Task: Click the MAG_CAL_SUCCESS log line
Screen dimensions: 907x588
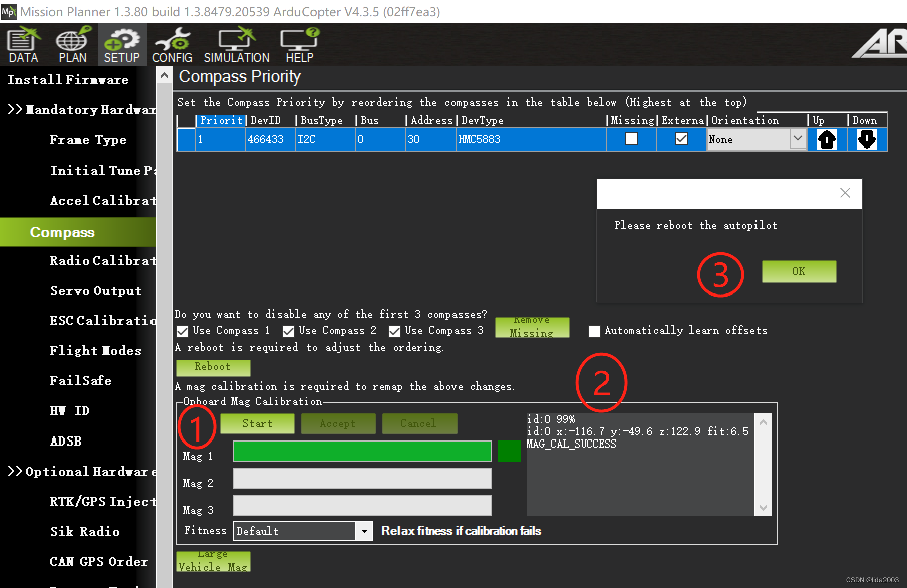Action: pos(571,444)
